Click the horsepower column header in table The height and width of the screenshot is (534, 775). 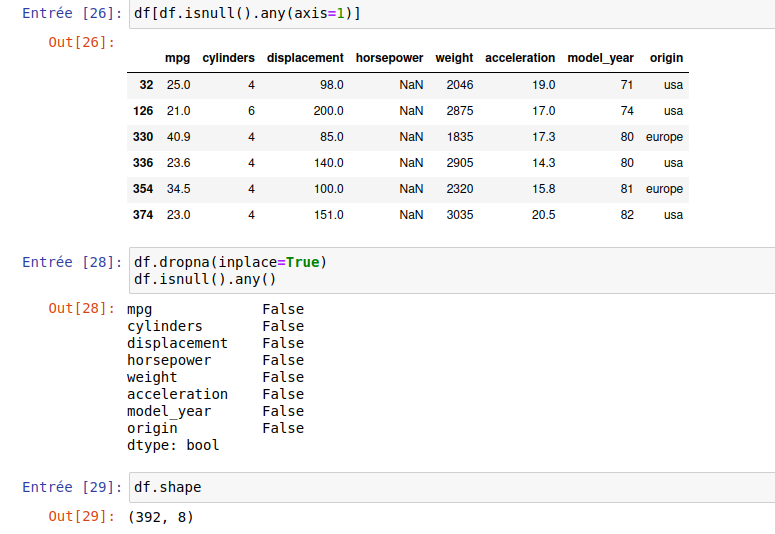pyautogui.click(x=389, y=58)
